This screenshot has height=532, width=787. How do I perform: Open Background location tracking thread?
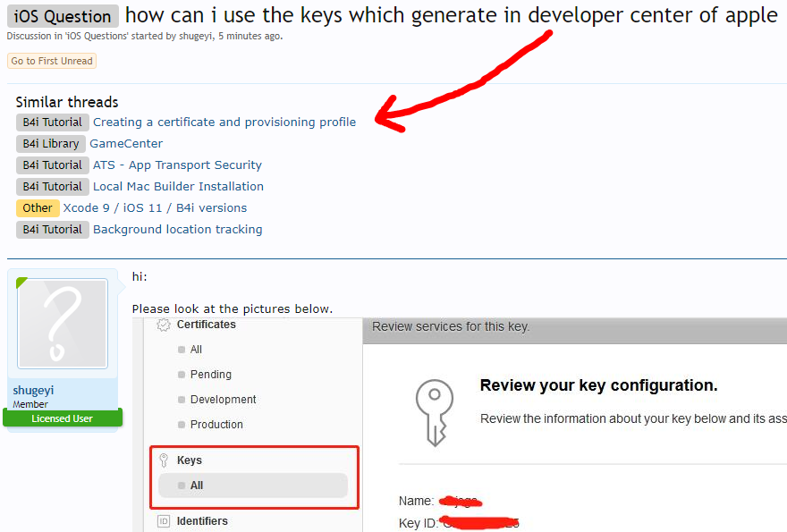click(x=177, y=229)
